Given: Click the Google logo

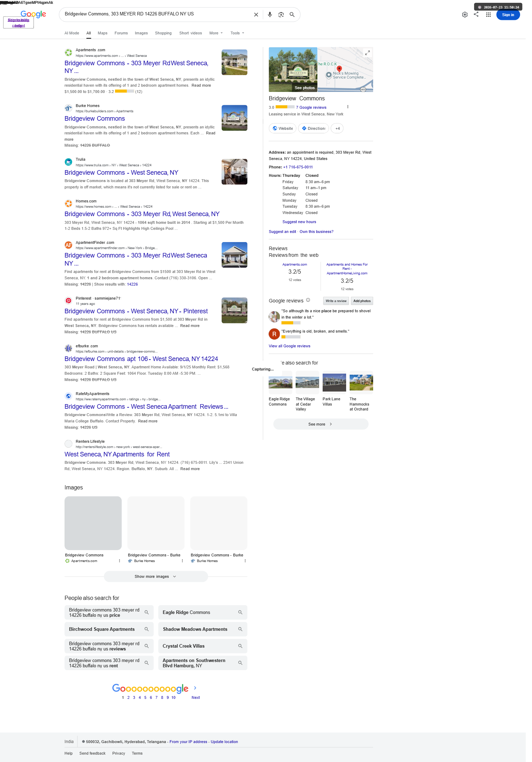Looking at the screenshot, I should point(33,14).
